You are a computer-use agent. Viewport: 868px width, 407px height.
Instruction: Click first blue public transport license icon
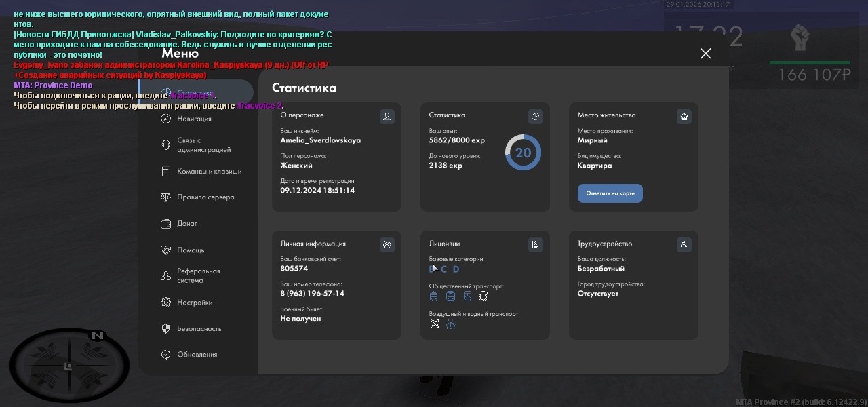coord(434,296)
